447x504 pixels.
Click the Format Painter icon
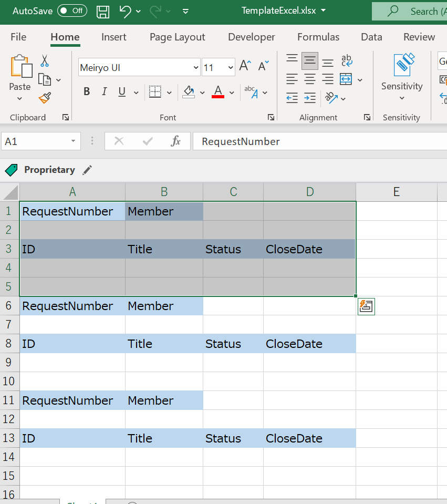point(45,98)
